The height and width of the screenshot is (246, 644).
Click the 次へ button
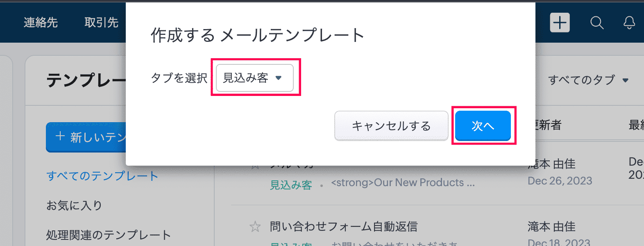(x=483, y=126)
